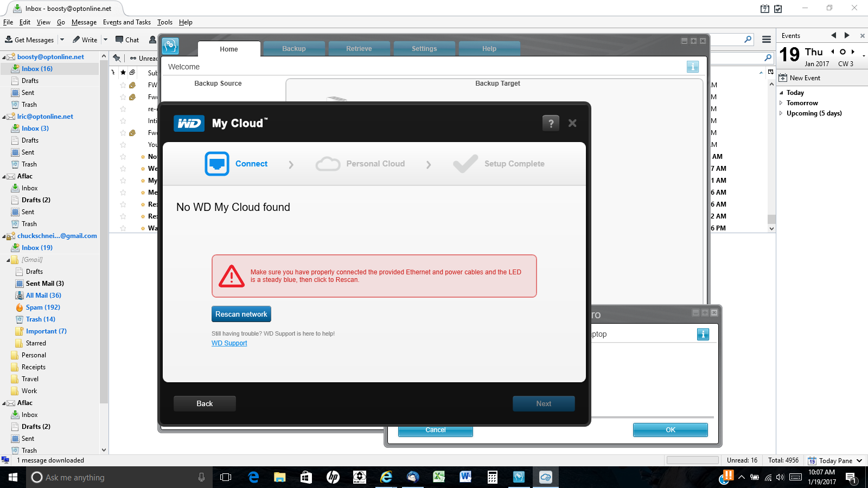The width and height of the screenshot is (868, 488).
Task: Switch to the Retrieve tab
Action: point(359,49)
